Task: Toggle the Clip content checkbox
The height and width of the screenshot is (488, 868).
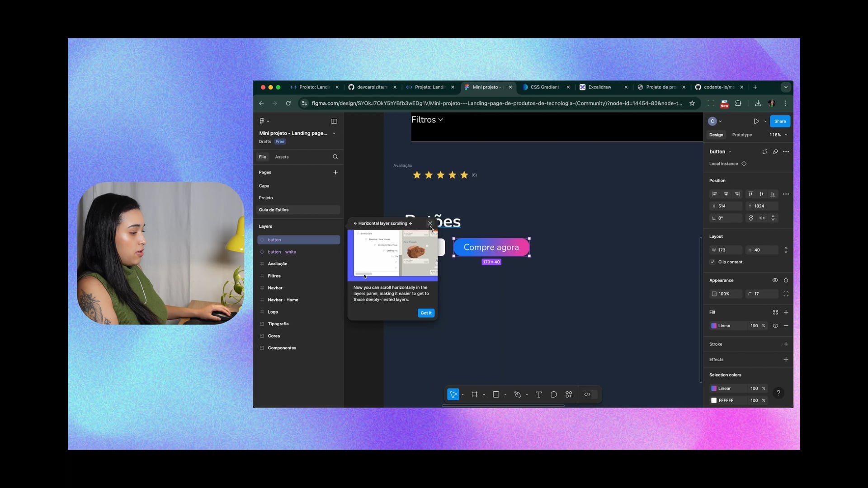Action: tap(712, 262)
